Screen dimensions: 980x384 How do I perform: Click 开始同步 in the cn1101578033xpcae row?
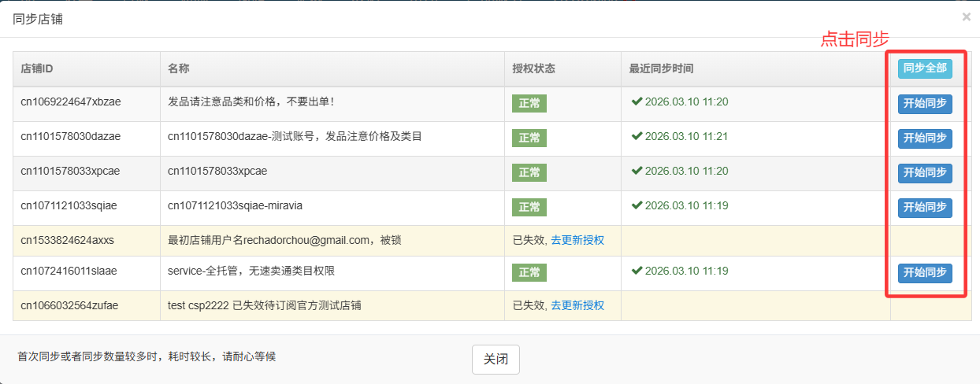(925, 173)
